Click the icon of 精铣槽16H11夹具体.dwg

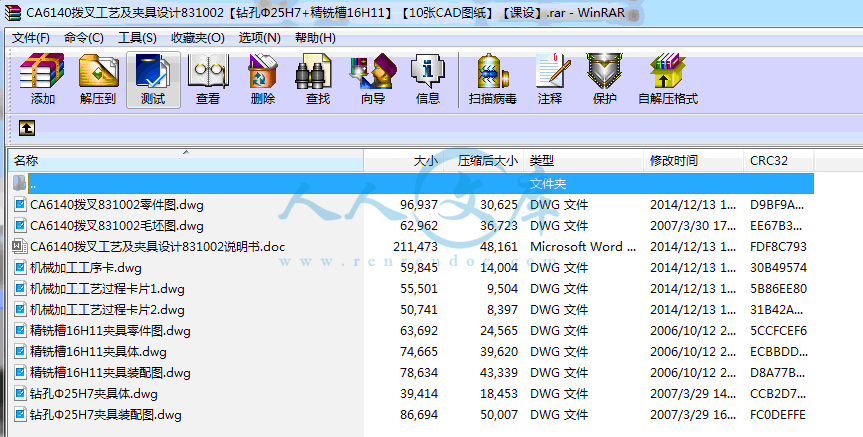point(20,351)
